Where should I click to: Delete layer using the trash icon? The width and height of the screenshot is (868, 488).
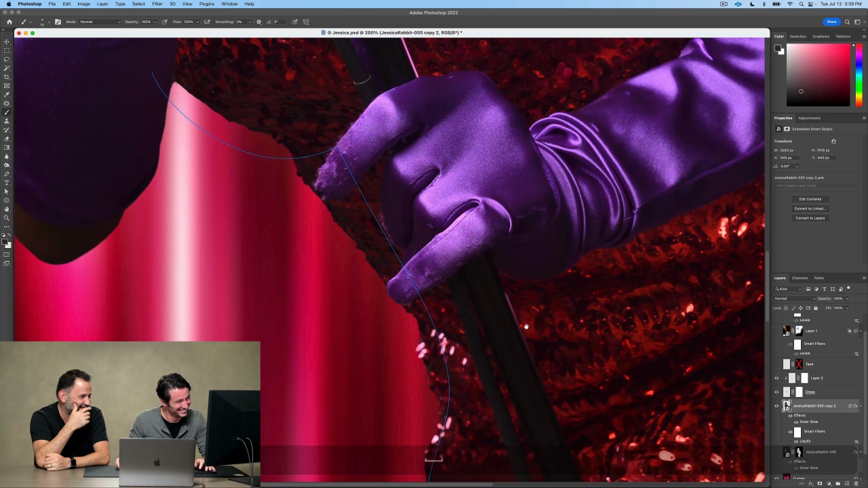[856, 483]
